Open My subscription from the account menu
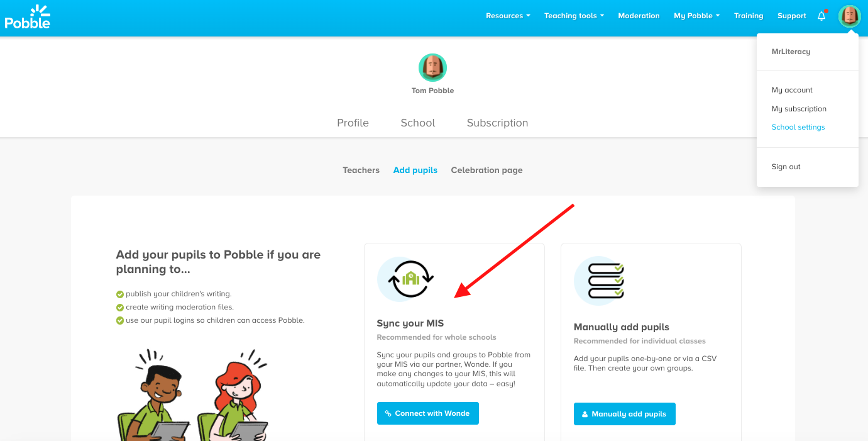This screenshot has width=868, height=441. click(799, 108)
